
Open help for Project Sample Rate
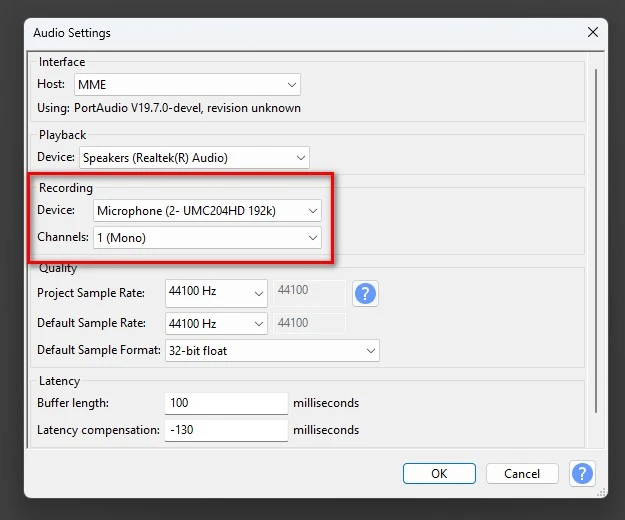coord(366,294)
